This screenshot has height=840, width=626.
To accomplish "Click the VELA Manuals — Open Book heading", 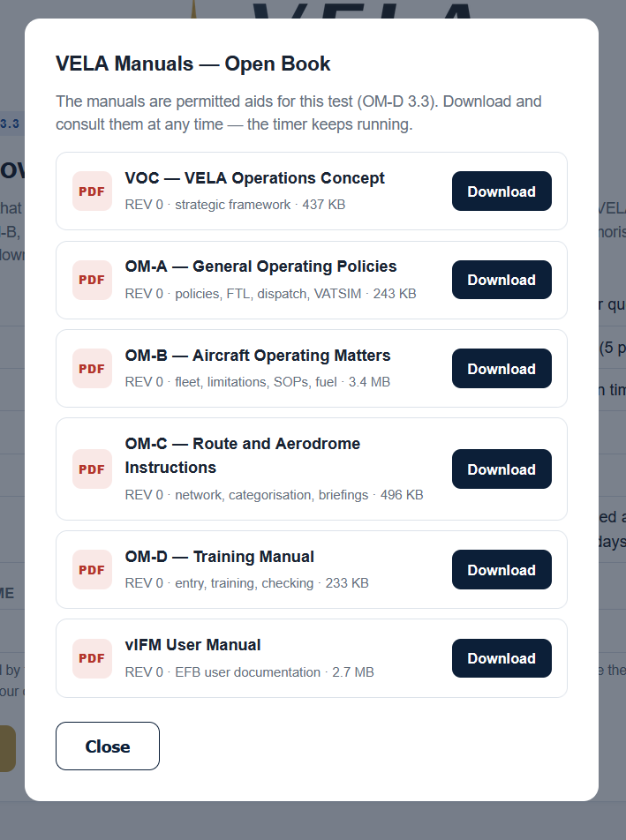I will tap(193, 64).
